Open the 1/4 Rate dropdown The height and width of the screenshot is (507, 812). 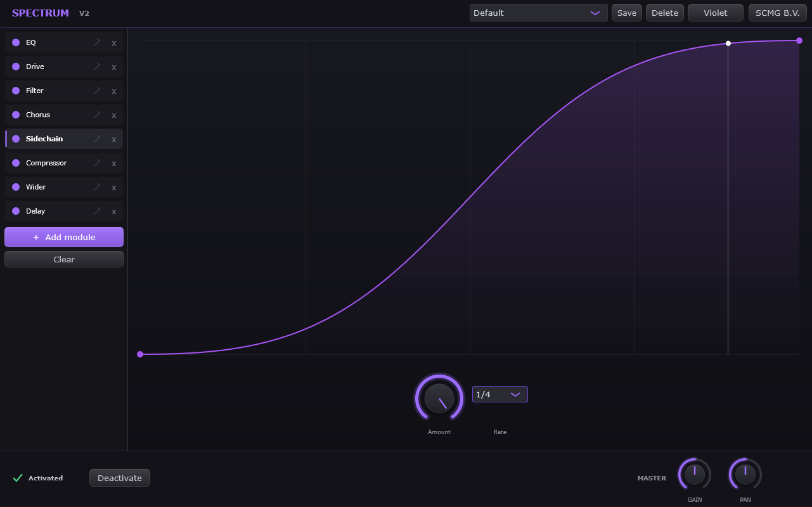499,394
